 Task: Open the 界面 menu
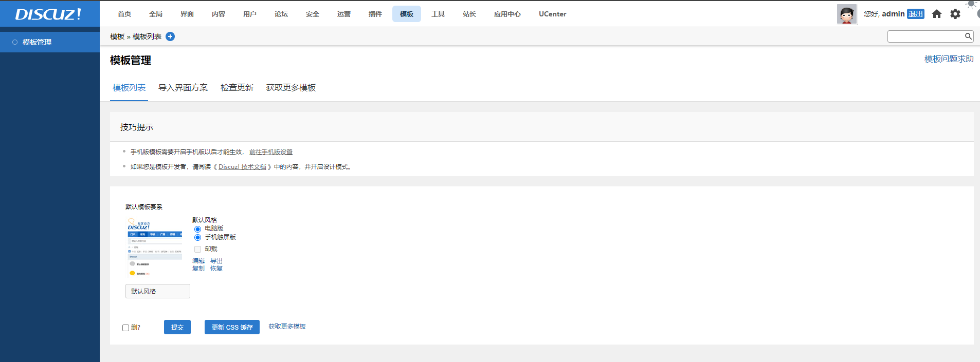coord(187,14)
